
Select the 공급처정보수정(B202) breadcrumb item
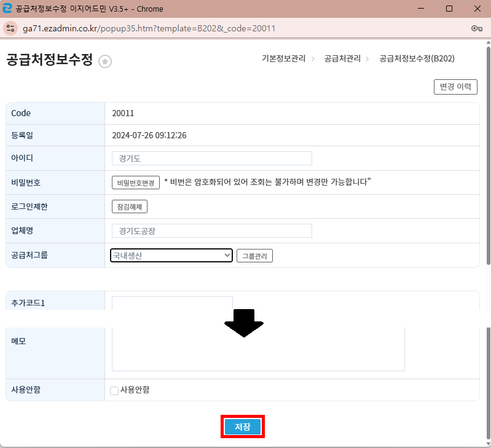point(417,59)
